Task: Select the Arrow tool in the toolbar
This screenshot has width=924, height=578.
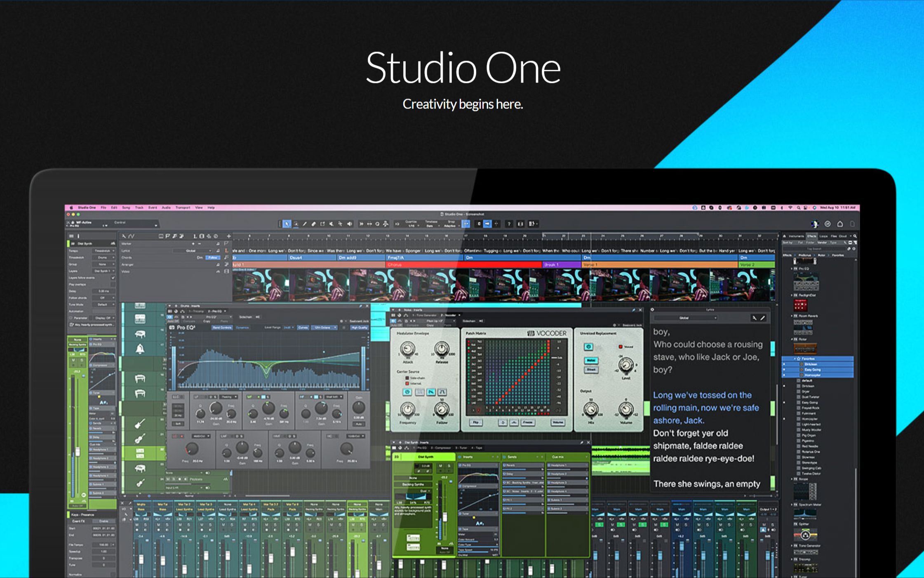Action: tap(287, 224)
